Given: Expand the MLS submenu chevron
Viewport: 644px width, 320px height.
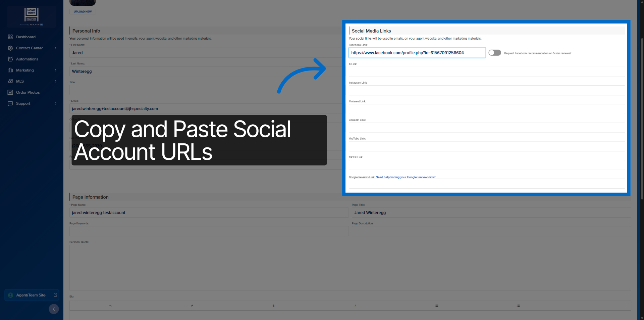Looking at the screenshot, I should [x=56, y=81].
